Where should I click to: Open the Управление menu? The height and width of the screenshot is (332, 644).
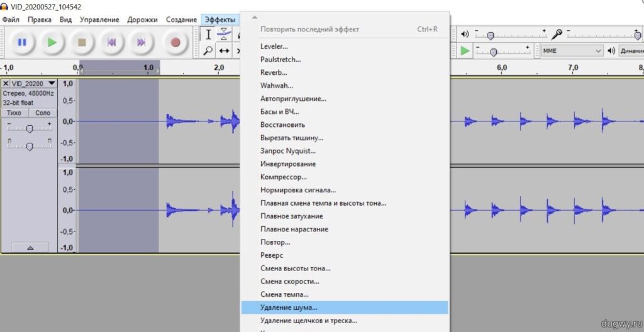tap(99, 19)
